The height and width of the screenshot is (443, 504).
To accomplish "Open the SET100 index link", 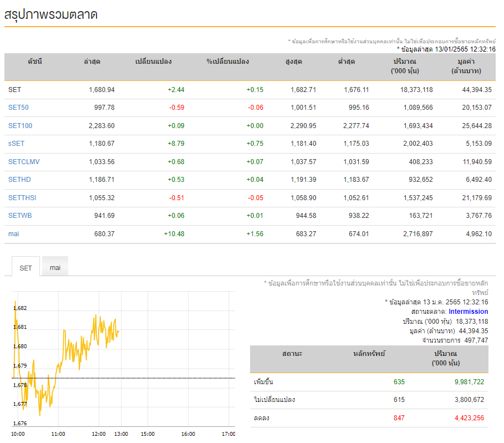I will pyautogui.click(x=21, y=126).
